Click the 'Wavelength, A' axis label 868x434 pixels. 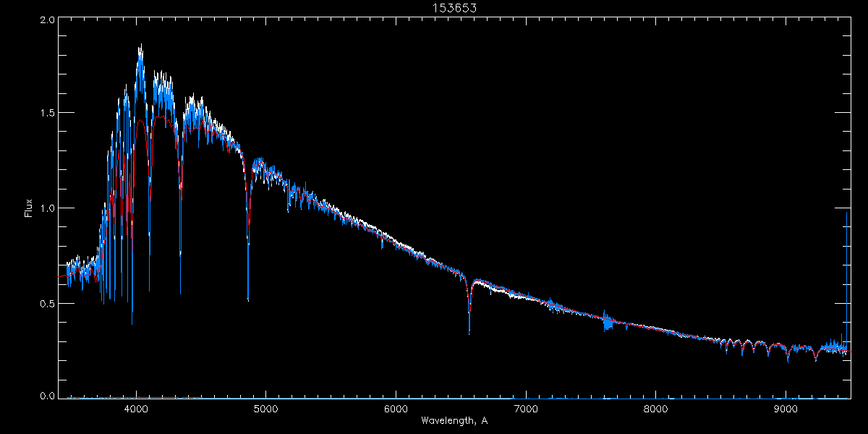tap(454, 421)
